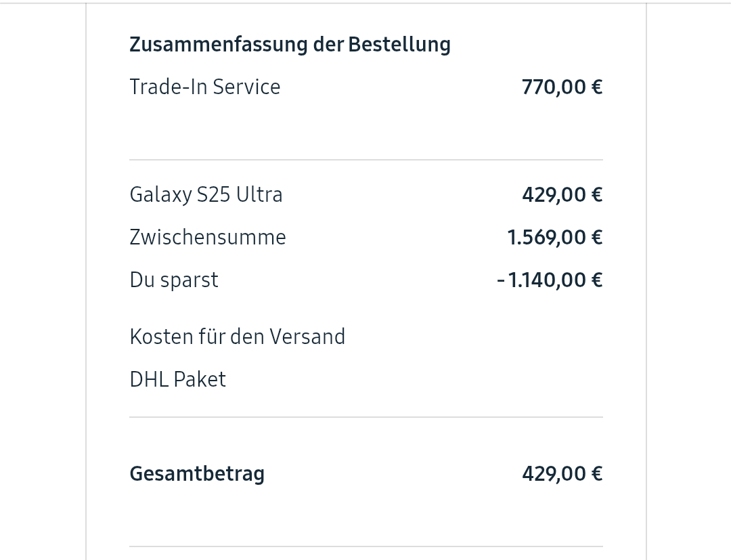731x560 pixels.
Task: Click the 770,00 € trade-in amount
Action: pyautogui.click(x=562, y=87)
